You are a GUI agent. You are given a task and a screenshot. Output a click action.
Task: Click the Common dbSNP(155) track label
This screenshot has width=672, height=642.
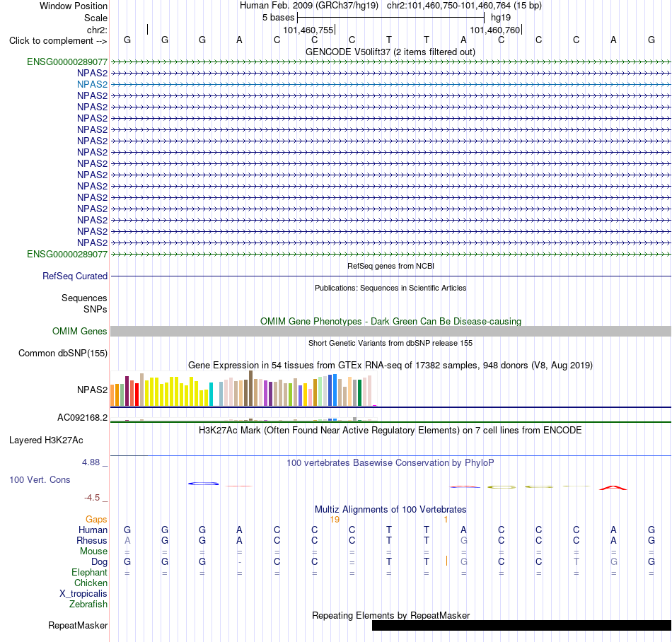[62, 354]
